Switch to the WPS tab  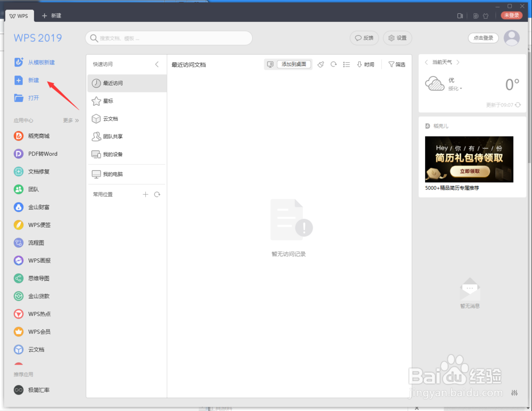point(19,16)
